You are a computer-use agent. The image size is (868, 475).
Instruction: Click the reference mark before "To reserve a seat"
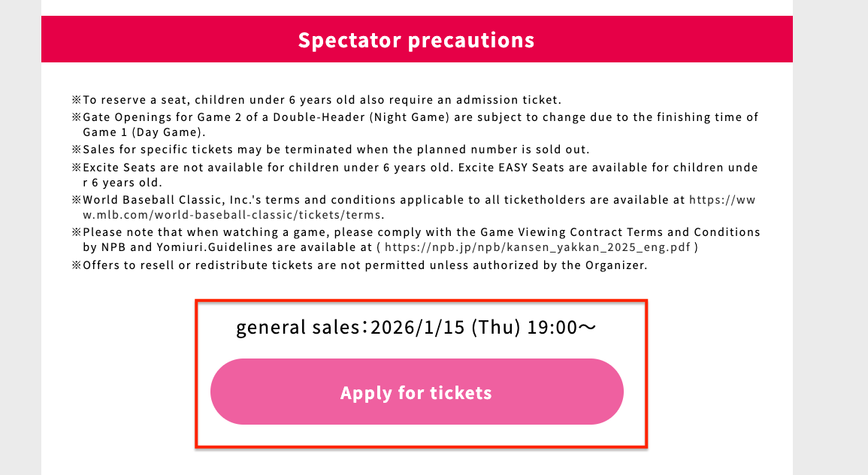[x=76, y=100]
